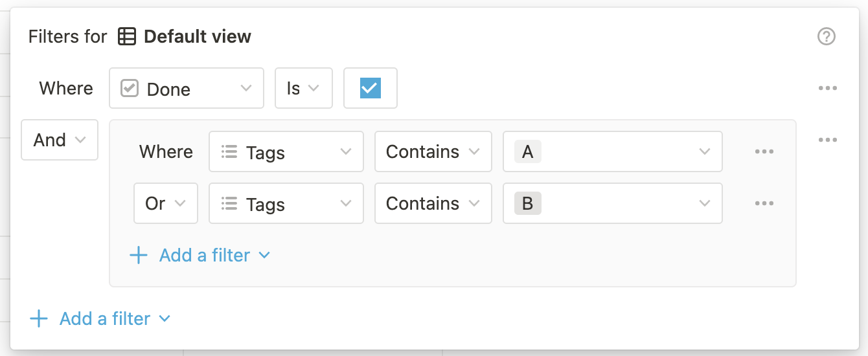Uncheck the Done filter checkbox
The height and width of the screenshot is (356, 868).
(x=370, y=88)
